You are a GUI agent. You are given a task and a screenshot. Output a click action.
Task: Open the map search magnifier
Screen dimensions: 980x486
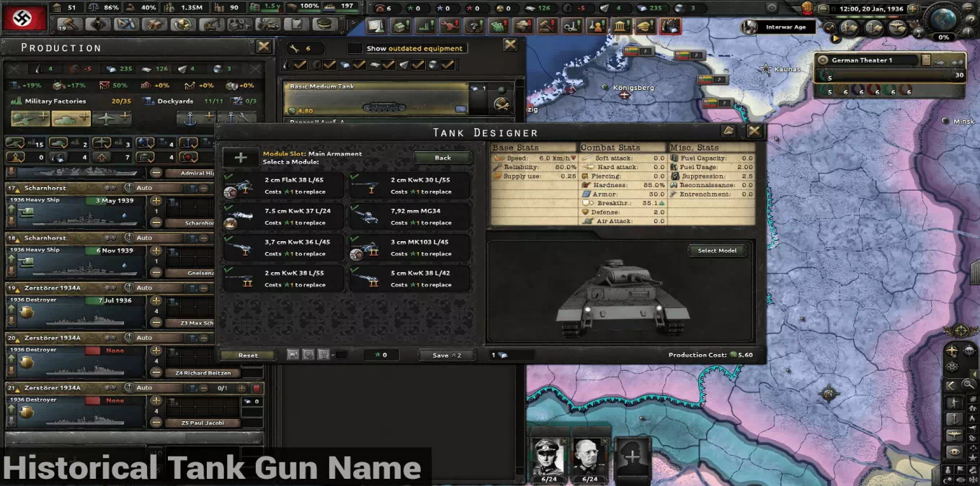pyautogui.click(x=969, y=384)
